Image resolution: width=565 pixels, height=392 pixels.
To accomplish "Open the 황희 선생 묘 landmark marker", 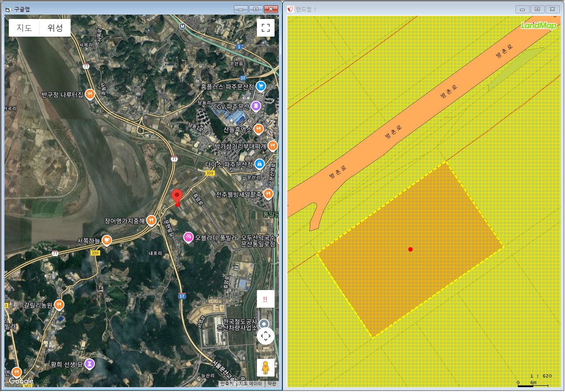I will 90,363.
